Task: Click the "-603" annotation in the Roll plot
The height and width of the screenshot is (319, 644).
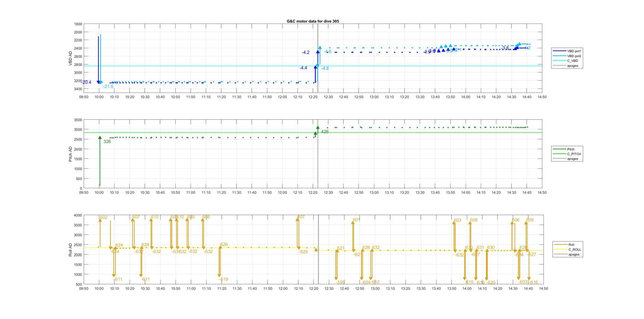Action: point(523,282)
